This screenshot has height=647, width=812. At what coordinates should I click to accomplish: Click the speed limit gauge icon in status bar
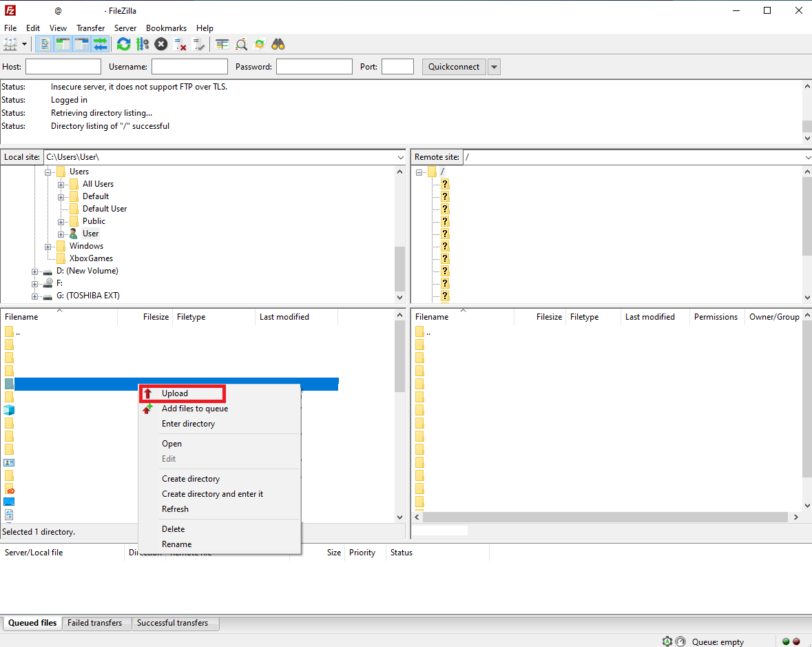(x=680, y=641)
